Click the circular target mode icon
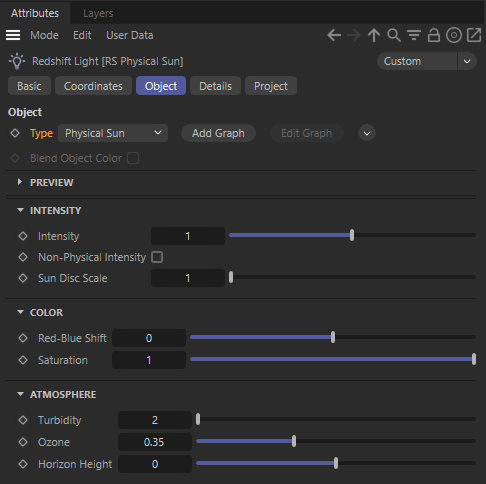The width and height of the screenshot is (486, 484). pos(454,35)
